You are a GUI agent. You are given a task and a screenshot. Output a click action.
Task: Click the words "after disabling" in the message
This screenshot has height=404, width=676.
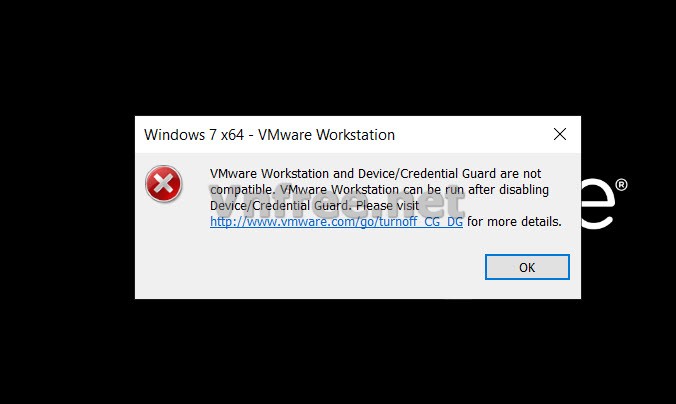point(508,190)
